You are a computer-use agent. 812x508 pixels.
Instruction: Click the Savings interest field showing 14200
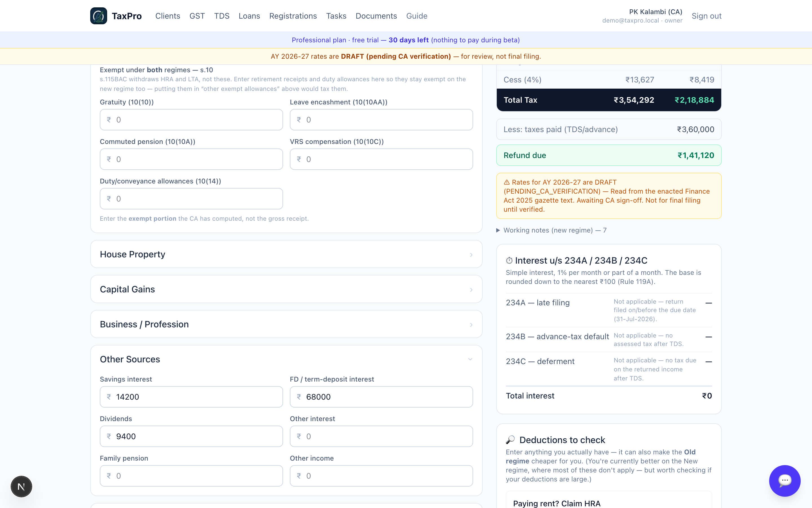point(191,397)
